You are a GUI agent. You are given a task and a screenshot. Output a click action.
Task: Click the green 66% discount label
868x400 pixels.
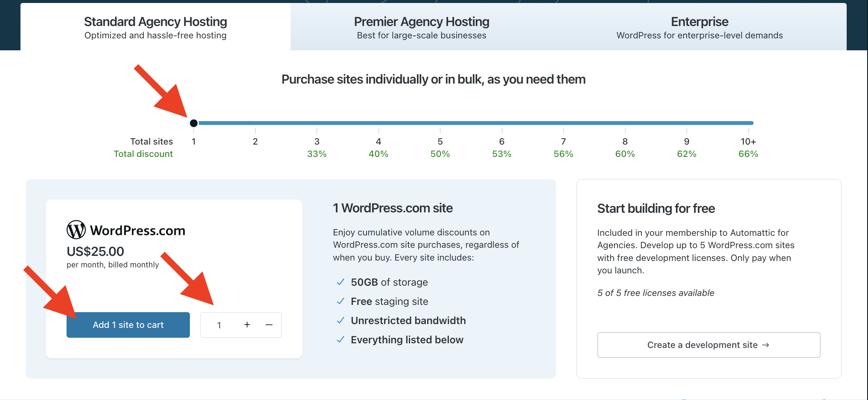[x=748, y=154]
